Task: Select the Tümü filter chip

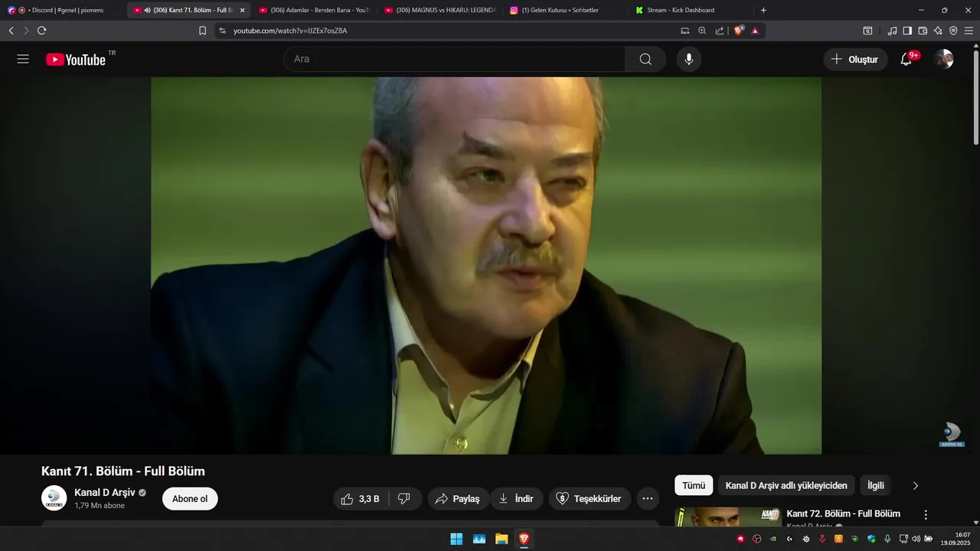Action: (694, 485)
